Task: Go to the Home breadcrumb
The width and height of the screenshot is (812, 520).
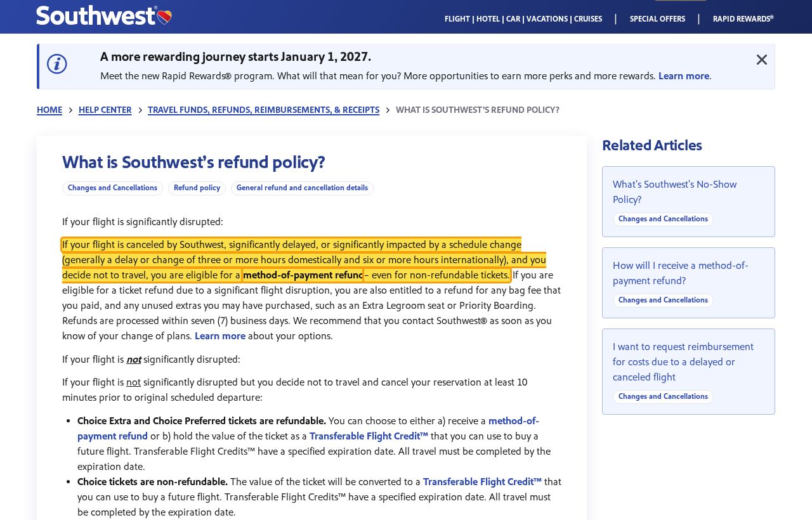Action: click(x=49, y=110)
